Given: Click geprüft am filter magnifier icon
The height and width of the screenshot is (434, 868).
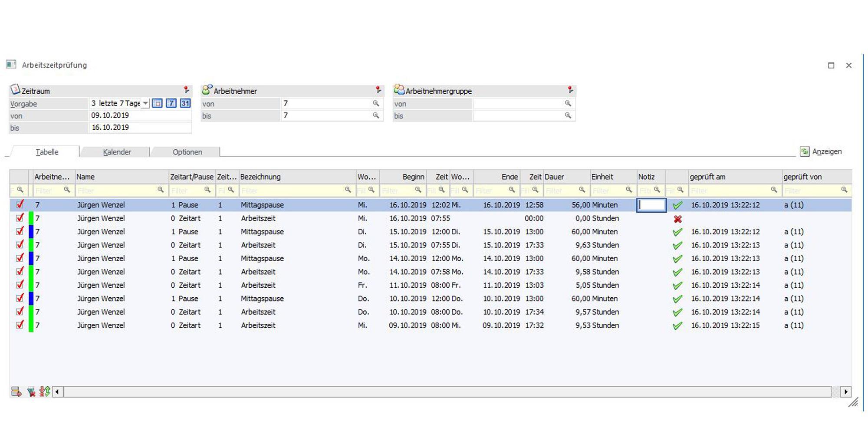Looking at the screenshot, I should (774, 190).
